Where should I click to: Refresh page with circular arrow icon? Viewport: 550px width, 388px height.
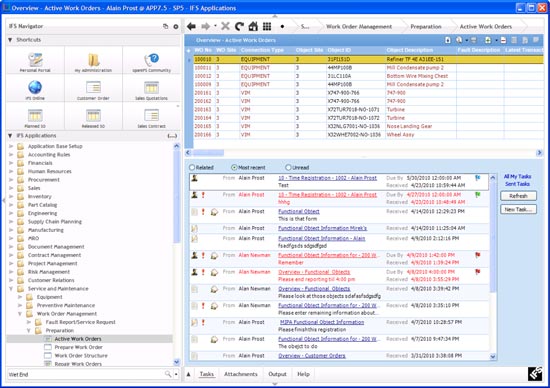[239, 26]
